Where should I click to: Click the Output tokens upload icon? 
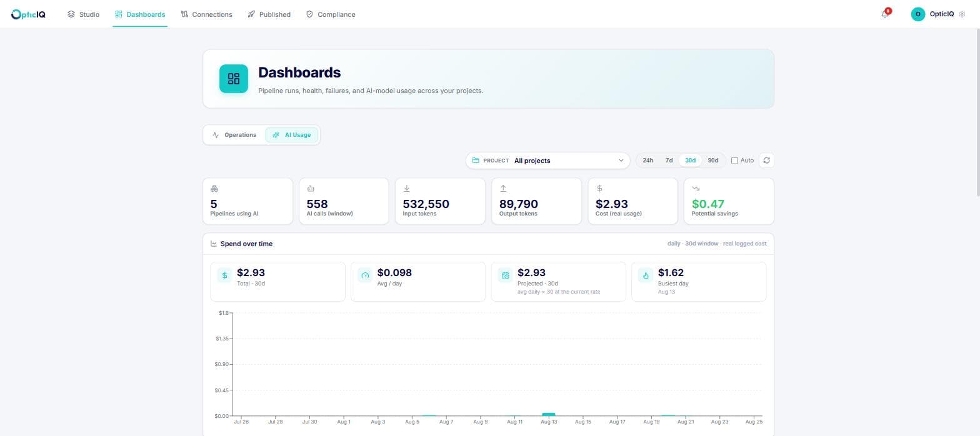coord(503,189)
